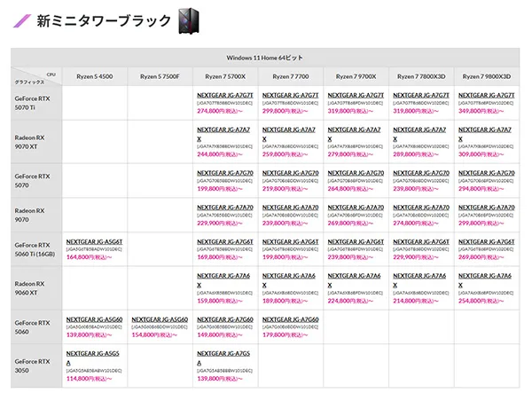Select NEXTGEAR JG-A5G60 under Ryzen 5 7500F
This screenshot has height=401, width=532.
pyautogui.click(x=159, y=319)
